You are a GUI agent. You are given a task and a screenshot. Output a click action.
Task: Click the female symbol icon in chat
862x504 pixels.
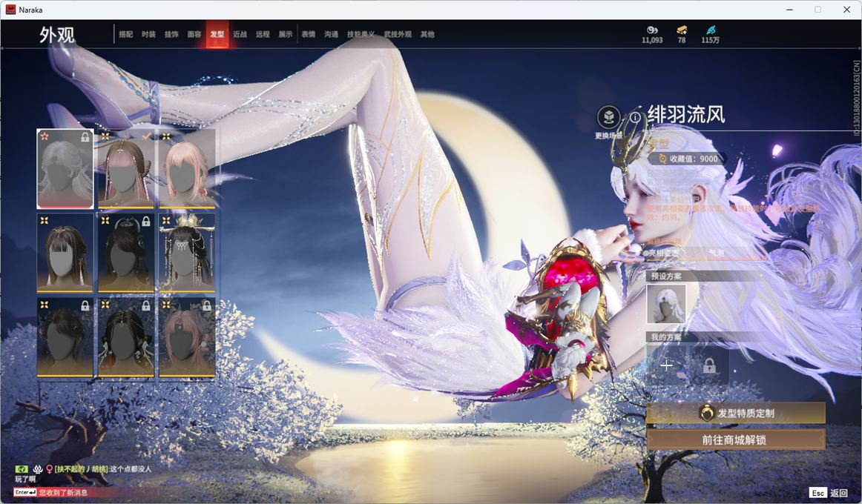pyautogui.click(x=50, y=469)
